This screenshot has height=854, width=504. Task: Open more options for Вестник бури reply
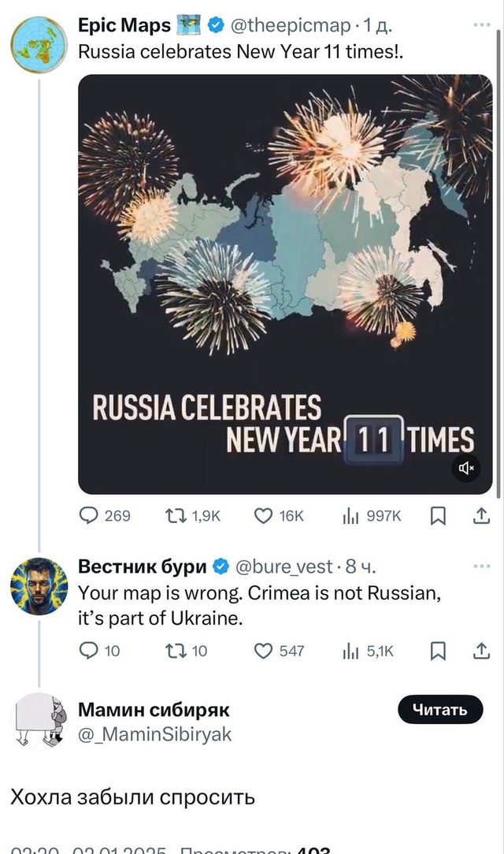point(482,566)
